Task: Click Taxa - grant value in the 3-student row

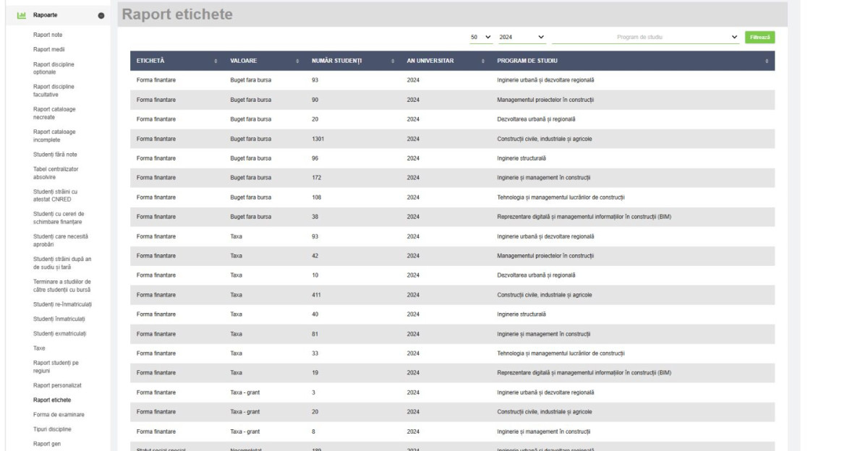Action: 244,392
